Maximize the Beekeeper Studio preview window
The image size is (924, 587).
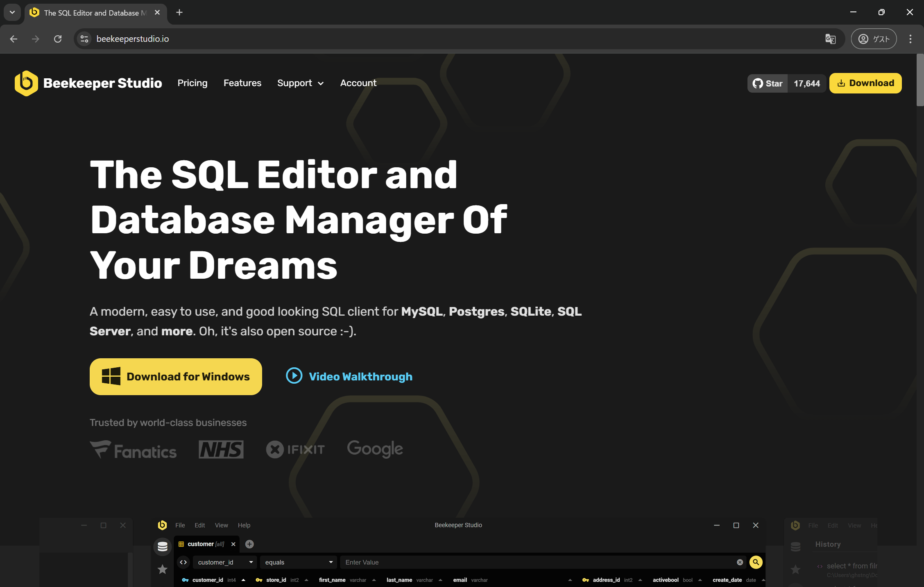tap(736, 525)
